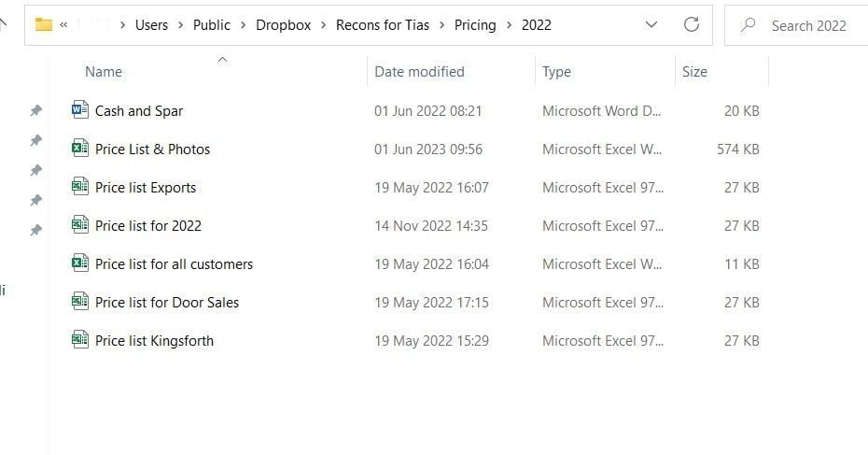Click Excel icon for Price list for Door Sales

click(x=79, y=302)
